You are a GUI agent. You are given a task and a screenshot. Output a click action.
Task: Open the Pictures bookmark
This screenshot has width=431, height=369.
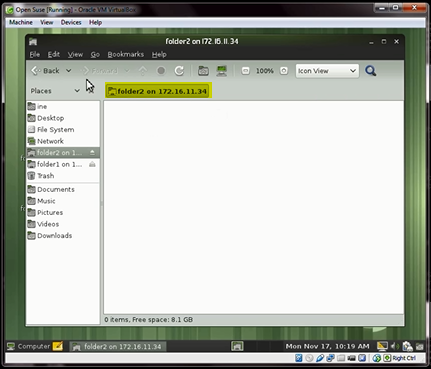pyautogui.click(x=63, y=212)
